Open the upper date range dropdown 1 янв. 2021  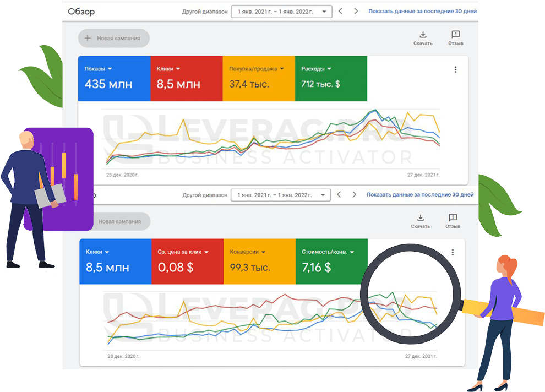pyautogui.click(x=281, y=12)
